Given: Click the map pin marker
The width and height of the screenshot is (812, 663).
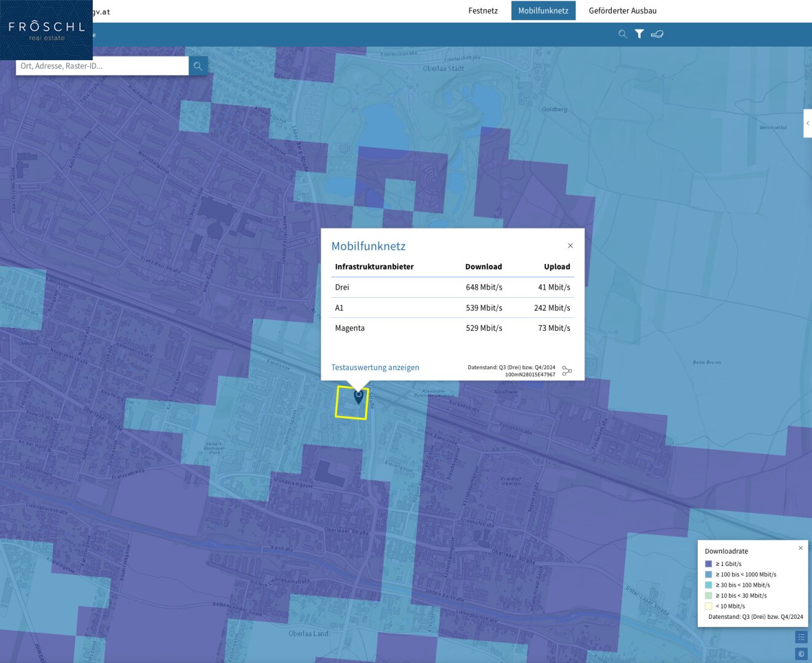Looking at the screenshot, I should pyautogui.click(x=359, y=397).
